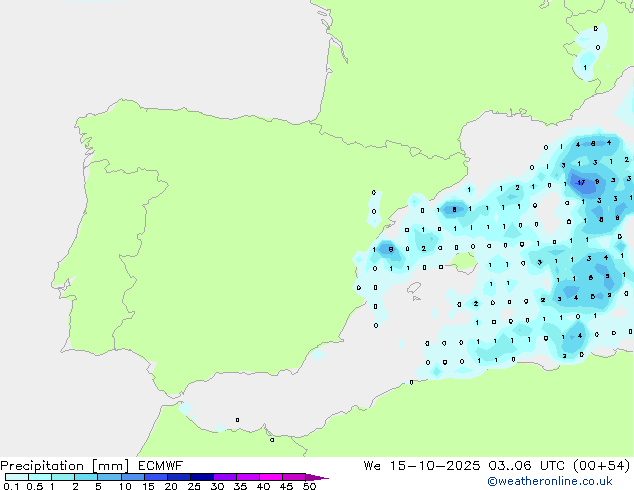
Task: Click the arrow tip above 50 on legend
Action: [x=317, y=477]
